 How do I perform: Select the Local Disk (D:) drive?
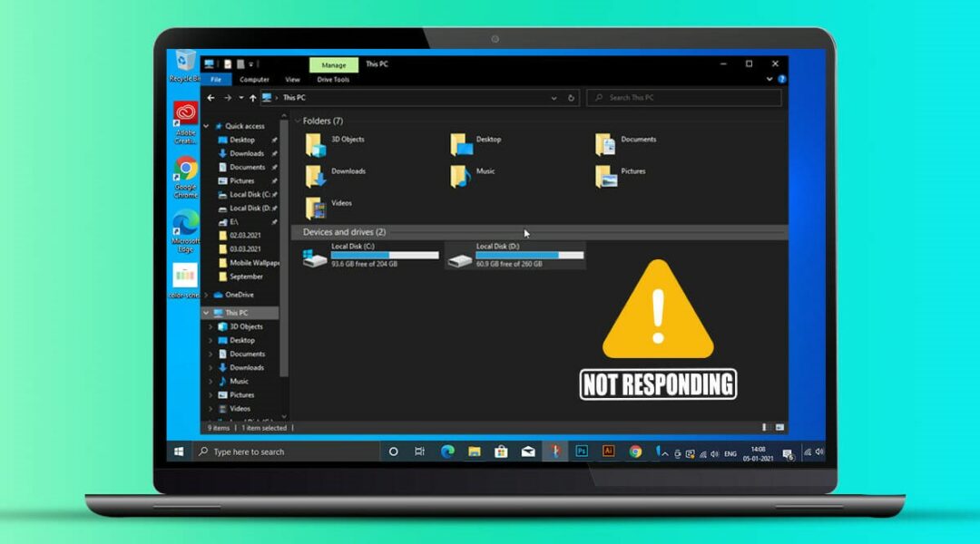click(x=515, y=256)
